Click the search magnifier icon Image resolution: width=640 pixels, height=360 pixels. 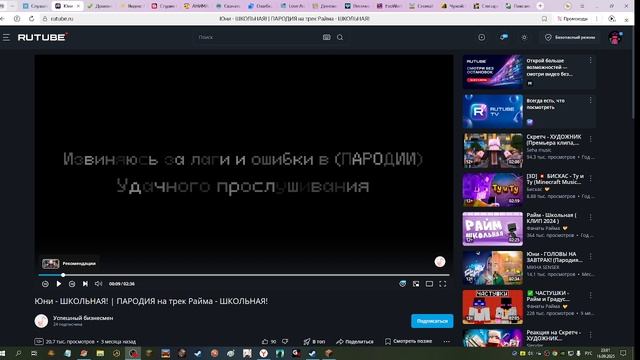click(340, 37)
